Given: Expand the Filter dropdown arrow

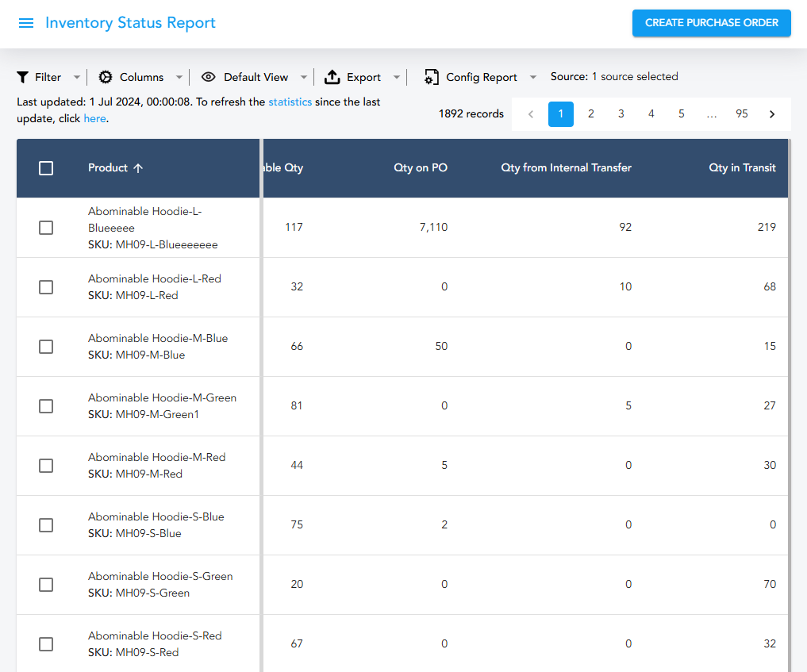Looking at the screenshot, I should pos(77,77).
